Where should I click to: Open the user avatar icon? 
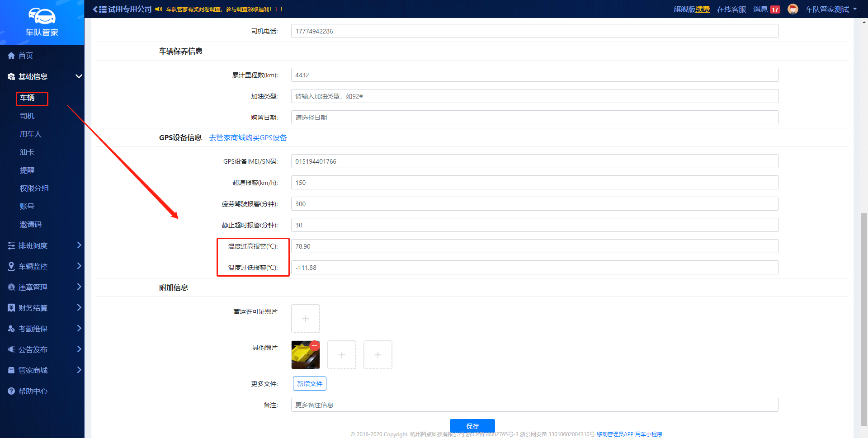tap(793, 9)
